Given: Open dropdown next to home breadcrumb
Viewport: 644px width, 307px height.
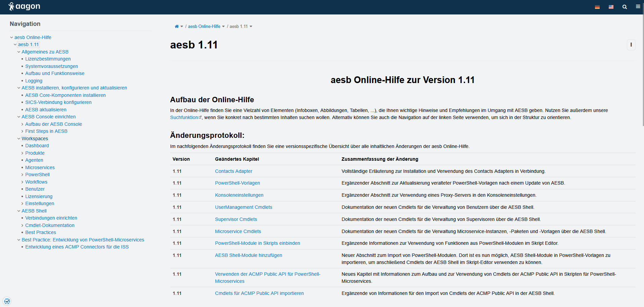Looking at the screenshot, I should click(182, 27).
